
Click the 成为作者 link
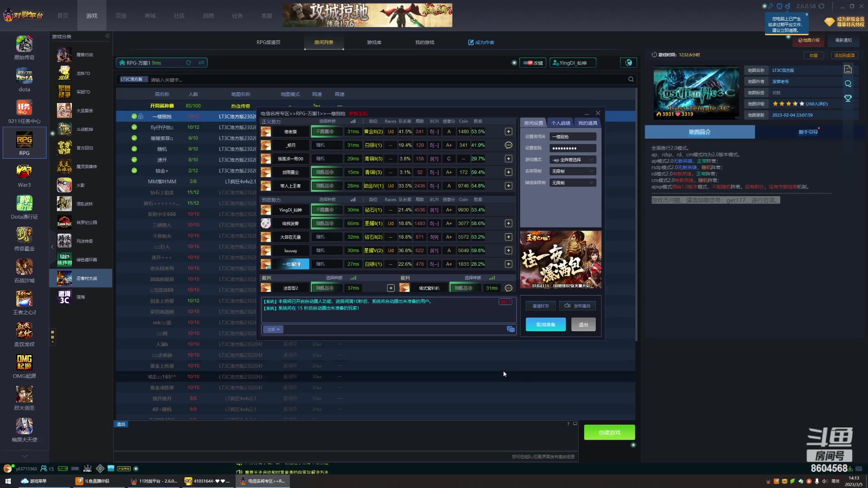click(x=481, y=42)
